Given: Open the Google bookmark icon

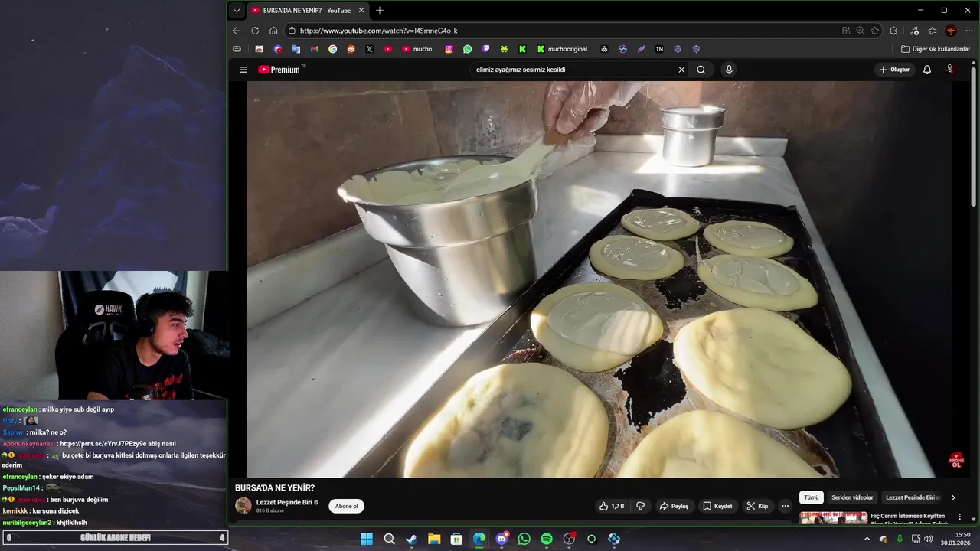Looking at the screenshot, I should coord(332,49).
